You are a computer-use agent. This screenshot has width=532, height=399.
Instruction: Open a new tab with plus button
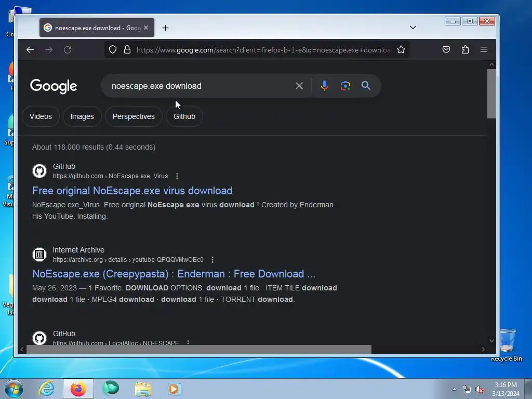point(165,28)
